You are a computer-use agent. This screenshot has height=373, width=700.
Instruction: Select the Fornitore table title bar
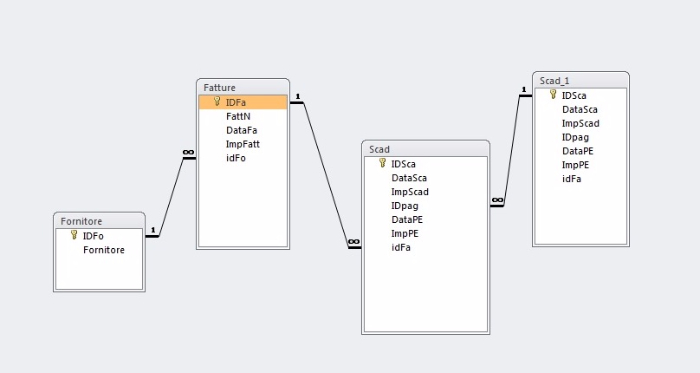pos(99,221)
